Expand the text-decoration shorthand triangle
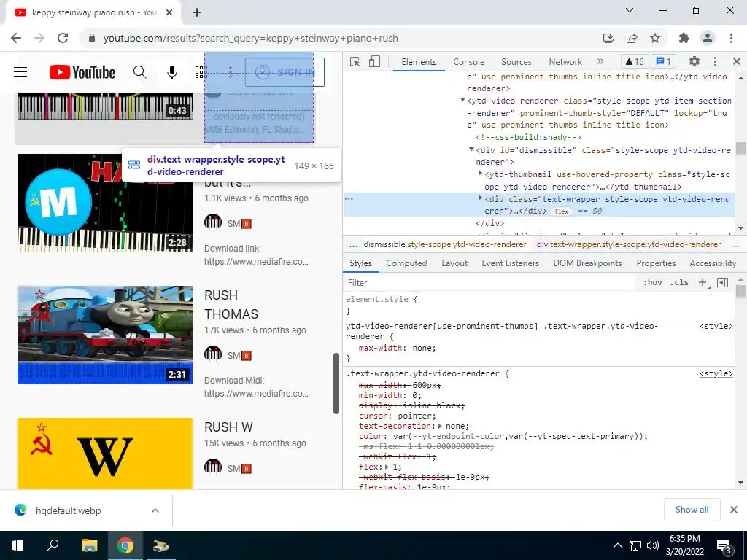This screenshot has width=747, height=560. [440, 426]
